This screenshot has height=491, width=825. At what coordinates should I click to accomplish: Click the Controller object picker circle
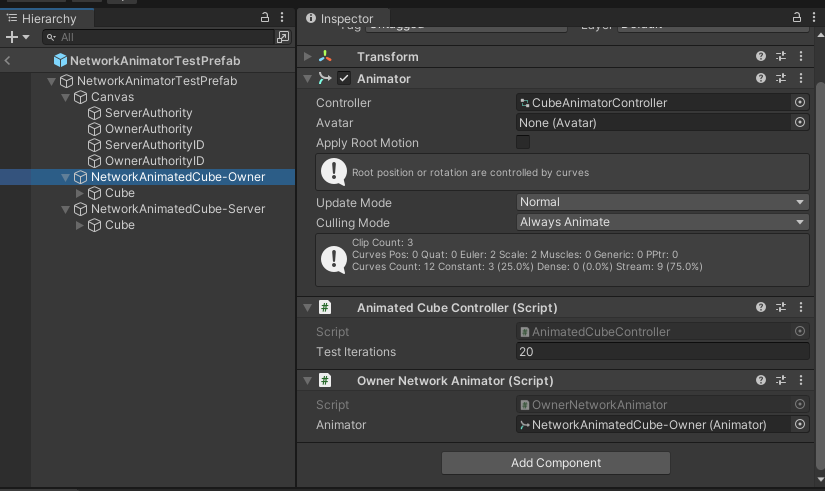pos(799,102)
